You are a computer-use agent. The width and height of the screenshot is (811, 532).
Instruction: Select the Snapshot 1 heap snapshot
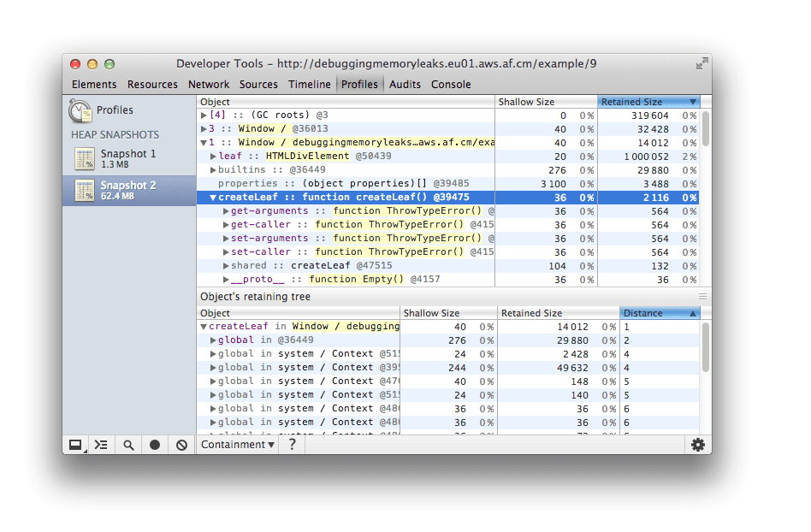pyautogui.click(x=128, y=158)
